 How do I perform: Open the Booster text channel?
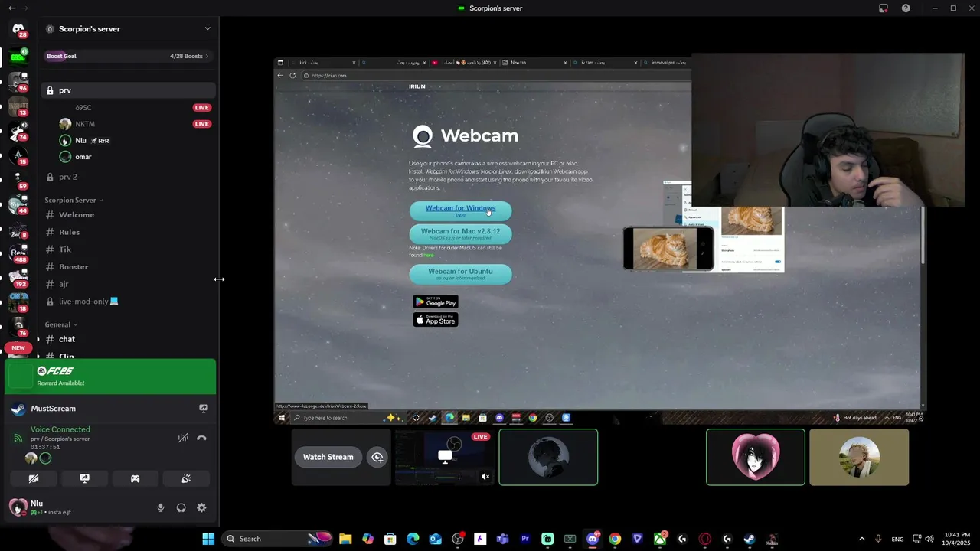[x=127, y=267]
